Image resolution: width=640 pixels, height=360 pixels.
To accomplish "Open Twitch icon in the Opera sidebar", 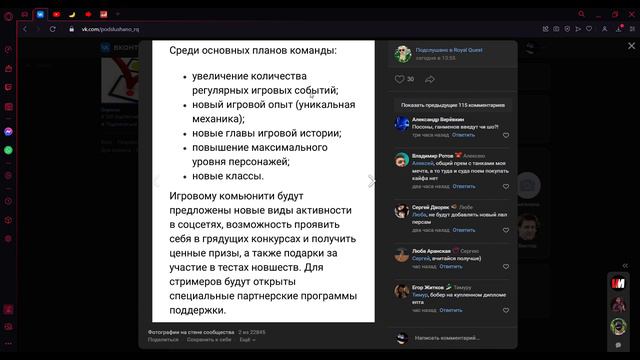I will coord(8,87).
